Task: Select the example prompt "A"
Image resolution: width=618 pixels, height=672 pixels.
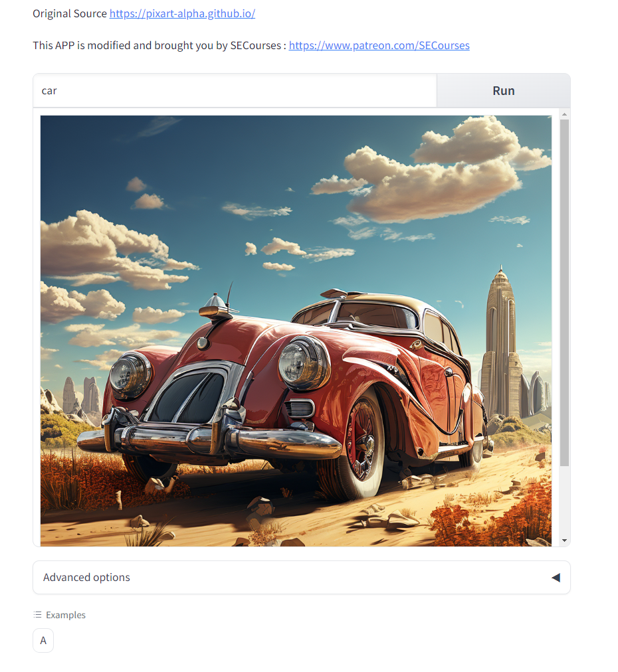Action: pyautogui.click(x=43, y=640)
